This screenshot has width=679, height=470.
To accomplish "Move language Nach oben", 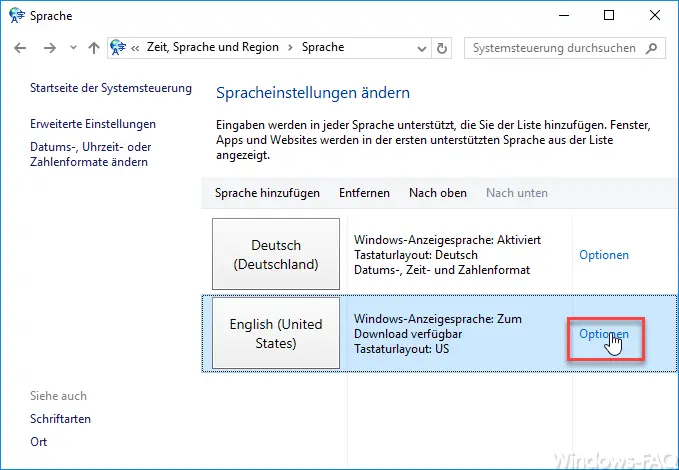I will point(438,193).
